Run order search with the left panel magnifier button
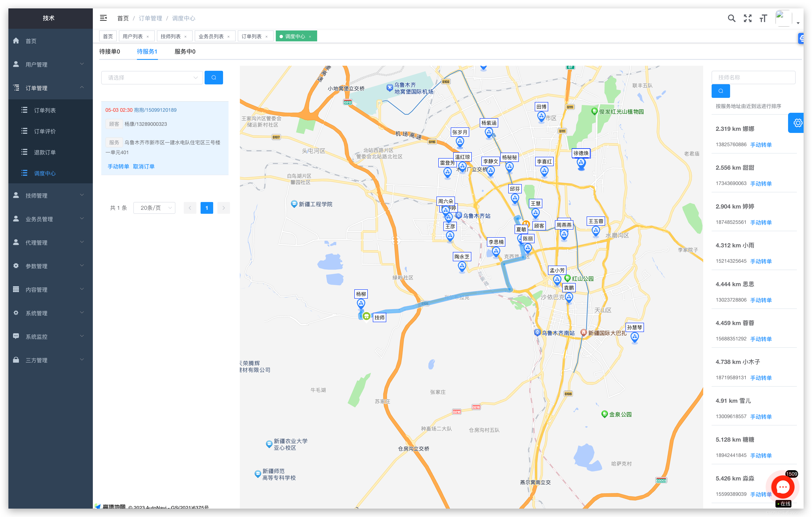The image size is (812, 517). coord(213,77)
